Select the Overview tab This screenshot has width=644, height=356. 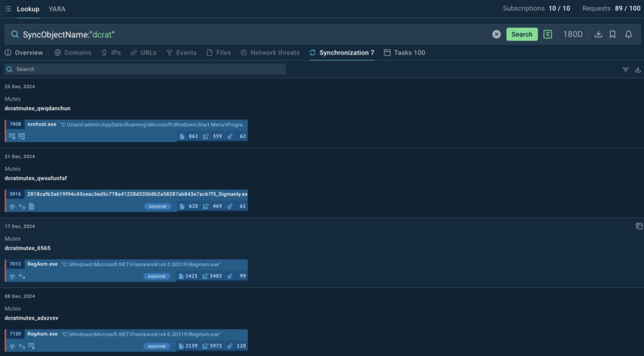tap(24, 53)
